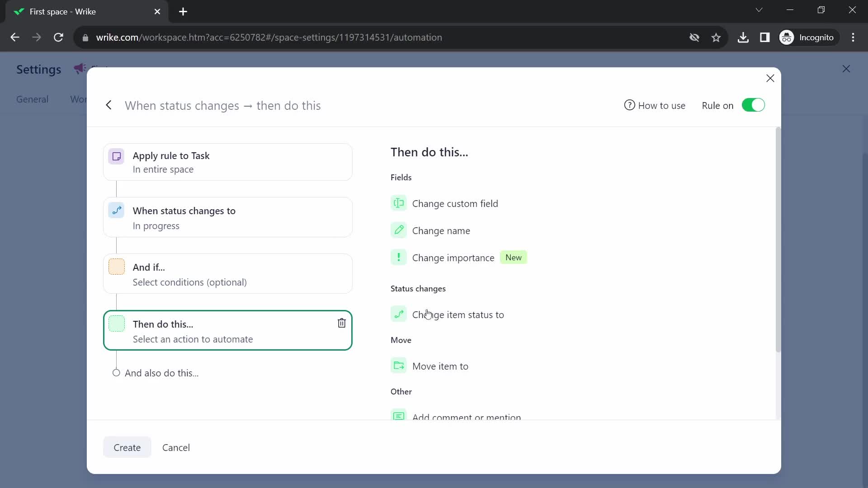Click the green Then do this placeholder icon
This screenshot has height=488, width=868.
[117, 324]
